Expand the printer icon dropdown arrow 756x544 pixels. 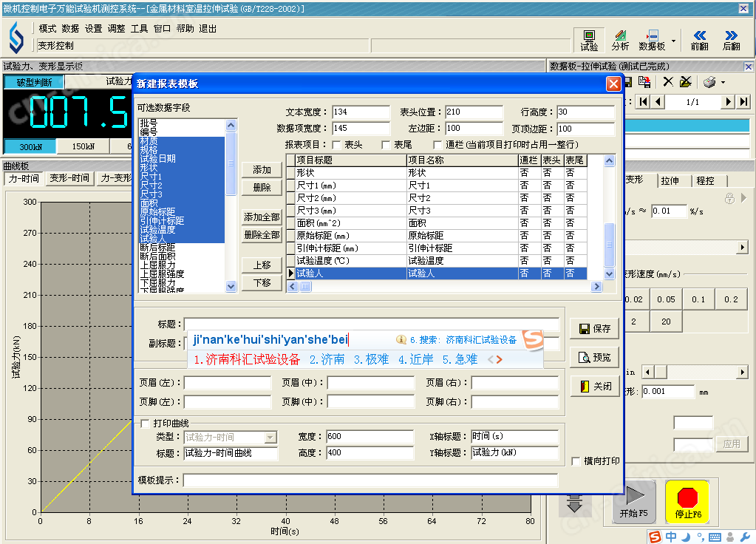[x=723, y=82]
